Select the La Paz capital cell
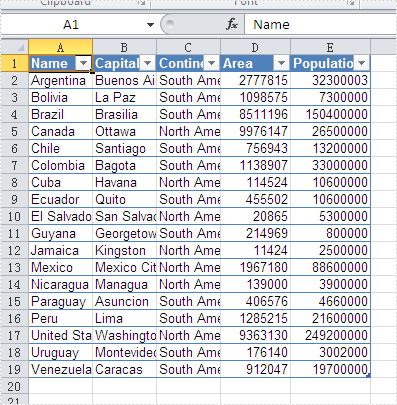Image resolution: width=397 pixels, height=405 pixels. click(124, 97)
